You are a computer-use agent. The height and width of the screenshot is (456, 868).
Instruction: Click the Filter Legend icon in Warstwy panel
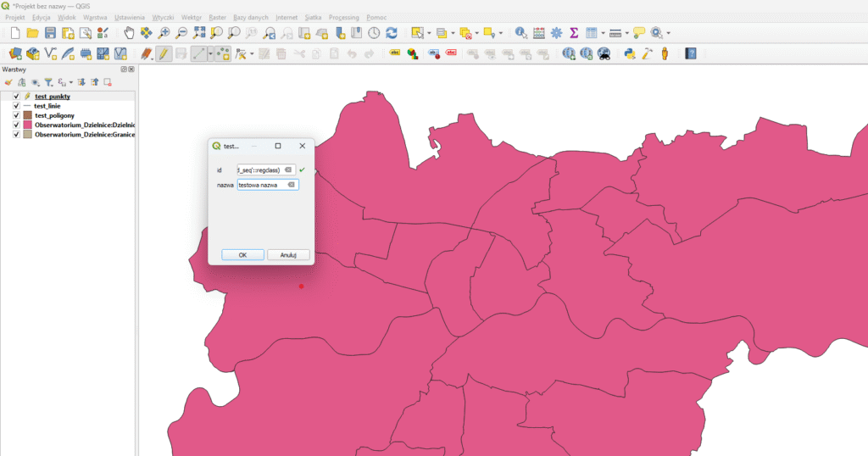tap(48, 82)
